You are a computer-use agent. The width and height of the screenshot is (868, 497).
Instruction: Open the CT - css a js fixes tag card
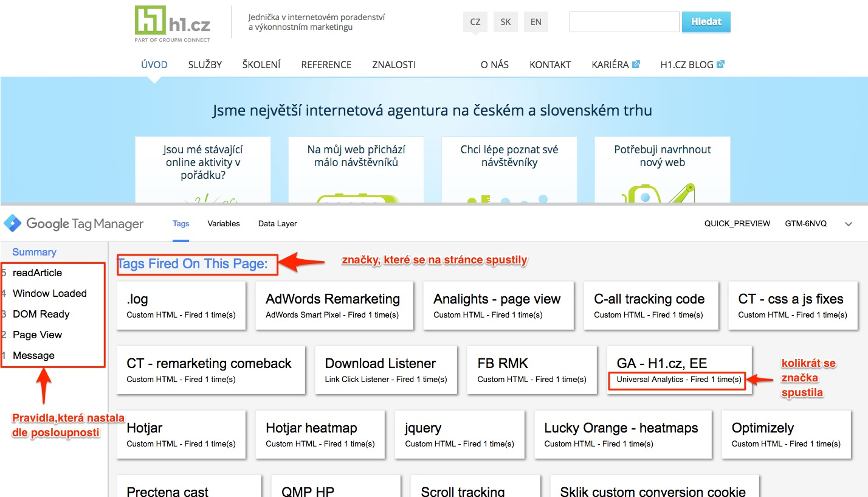[x=793, y=305]
